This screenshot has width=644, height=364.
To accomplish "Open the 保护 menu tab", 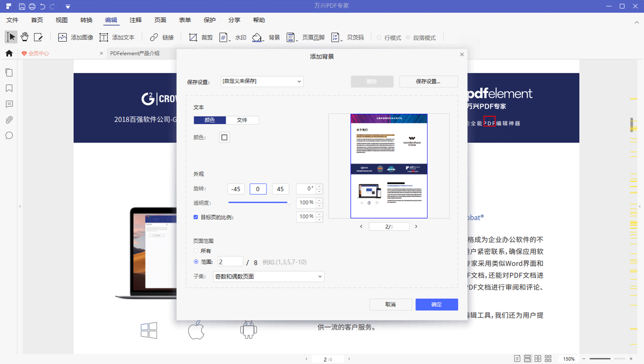I will [x=209, y=20].
